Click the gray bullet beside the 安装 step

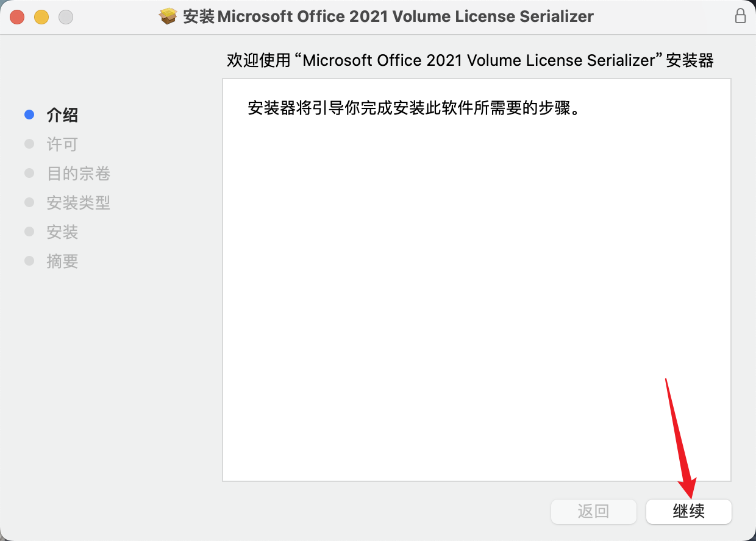pyautogui.click(x=29, y=232)
